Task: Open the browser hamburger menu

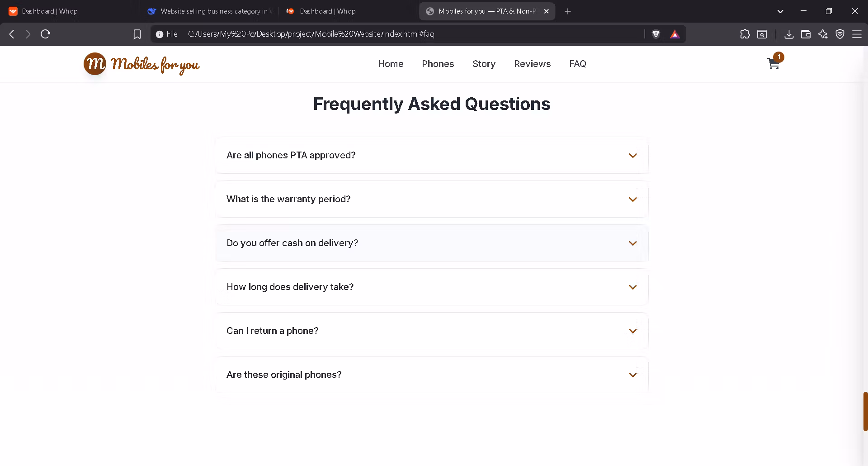Action: tap(857, 34)
